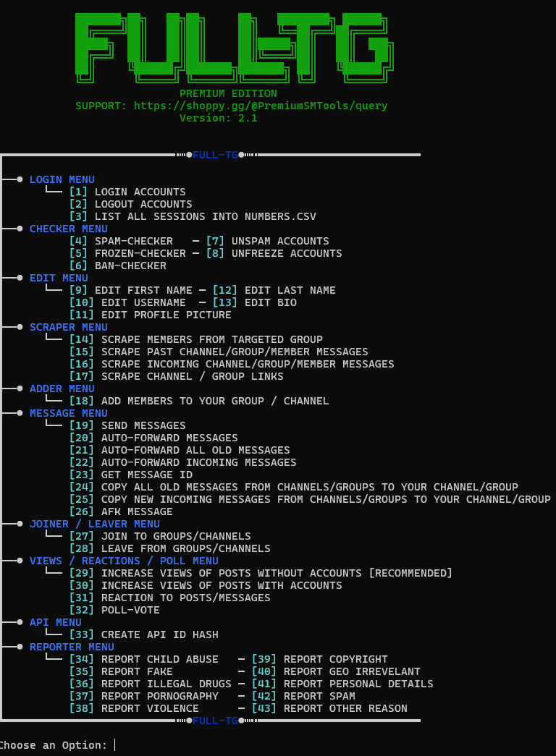
Task: Click '[28] LEAVE FROM GROUPS/CHANNELS'
Action: pyautogui.click(x=170, y=548)
